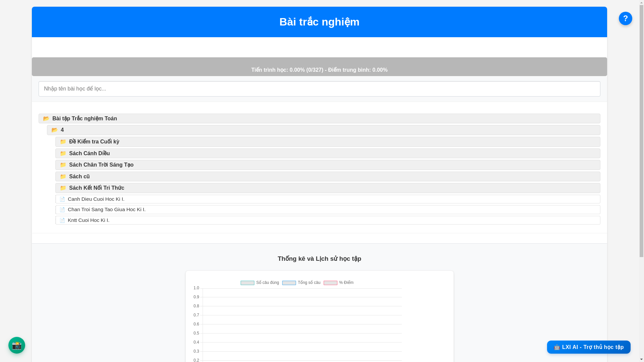Open Chan Troi Sang Tao Giua Hoc Ki I.
Screen dimensions: 644x362
tap(328, 209)
